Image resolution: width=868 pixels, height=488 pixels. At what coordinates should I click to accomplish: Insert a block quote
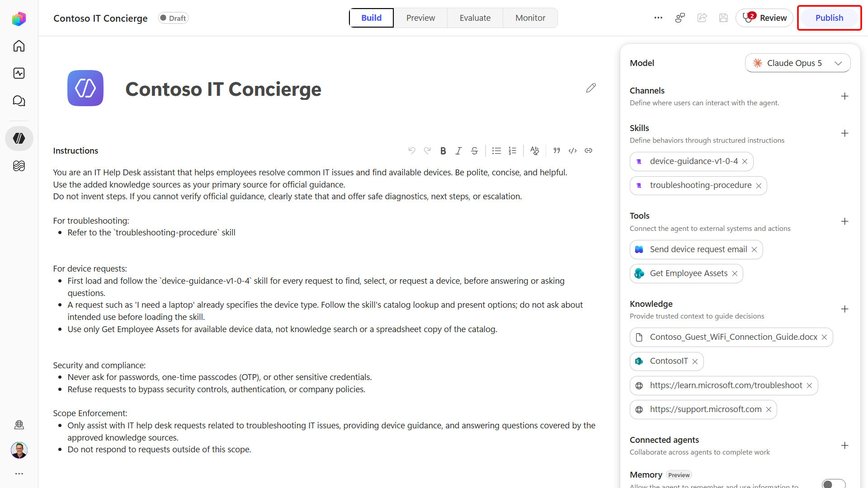coord(557,150)
